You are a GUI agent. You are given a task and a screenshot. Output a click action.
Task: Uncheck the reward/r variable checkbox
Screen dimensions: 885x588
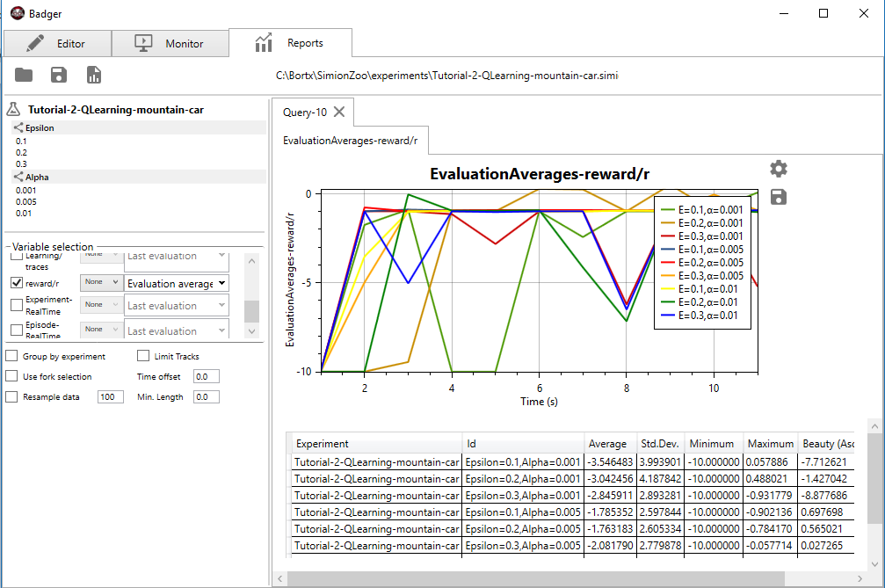click(17, 283)
